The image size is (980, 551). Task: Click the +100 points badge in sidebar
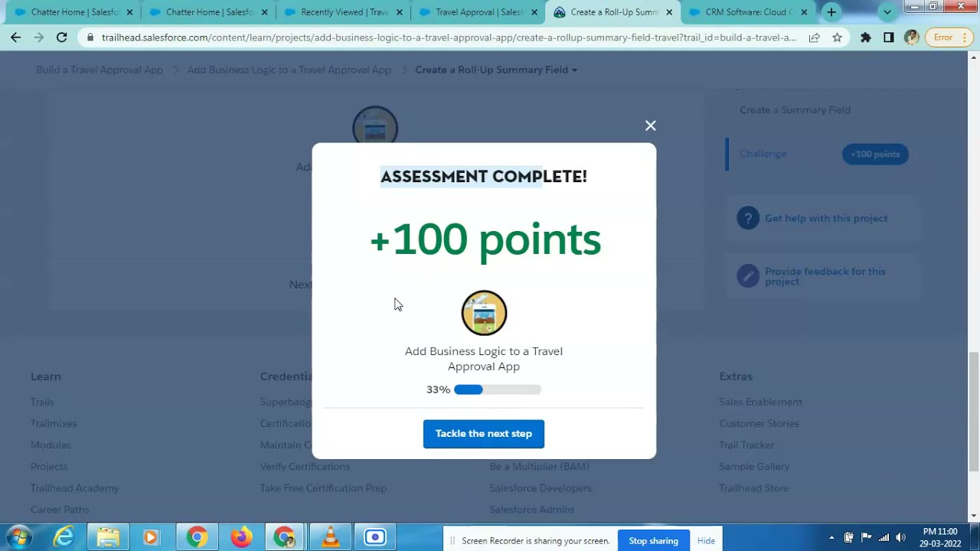[x=875, y=154]
